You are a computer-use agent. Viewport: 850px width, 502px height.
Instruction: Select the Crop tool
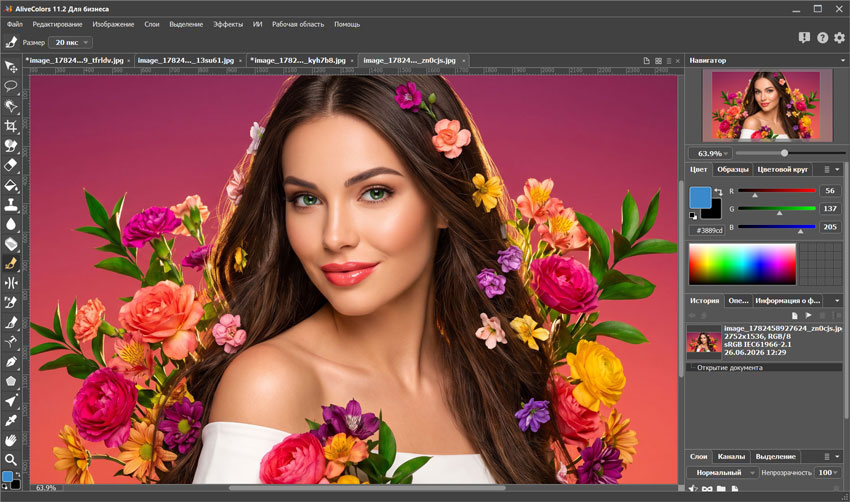[x=10, y=126]
